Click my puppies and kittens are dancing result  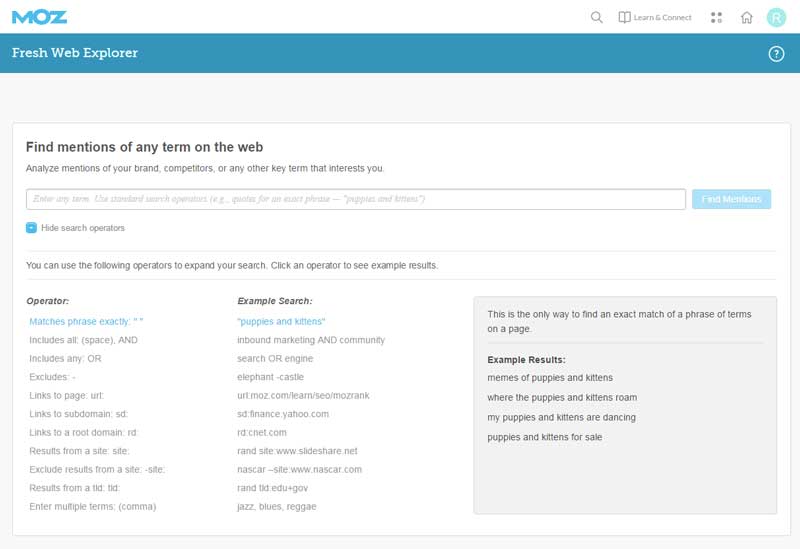562,417
